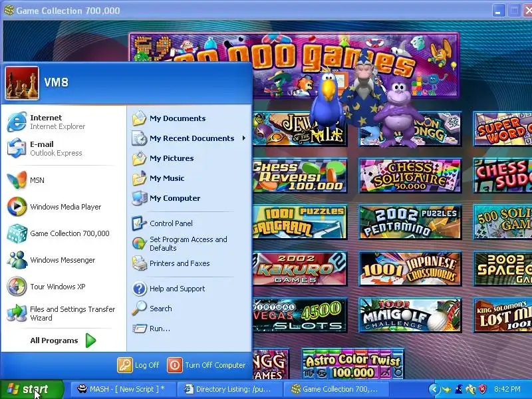Viewport: 532px width, 399px height.
Task: Expand All Programs list
Action: pyautogui.click(x=63, y=340)
